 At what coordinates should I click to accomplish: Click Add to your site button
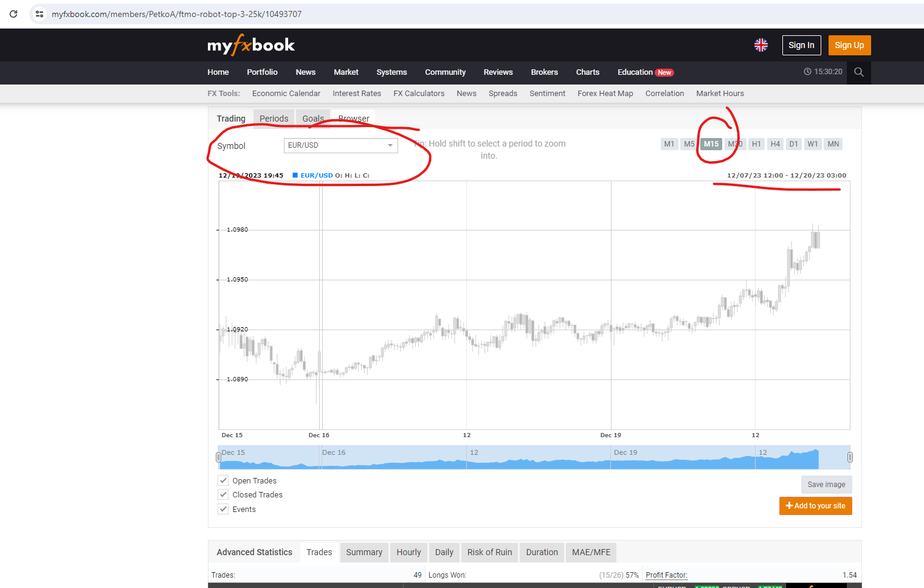[x=815, y=506]
